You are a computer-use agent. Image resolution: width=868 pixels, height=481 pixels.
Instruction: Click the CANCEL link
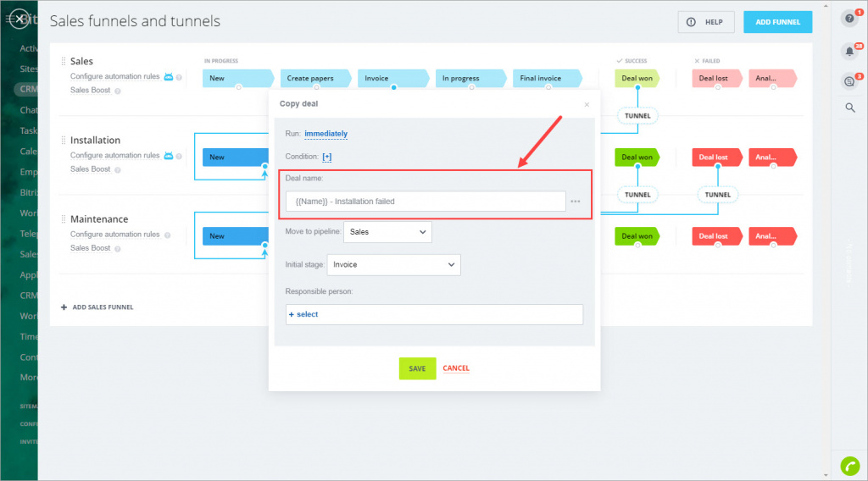[455, 368]
